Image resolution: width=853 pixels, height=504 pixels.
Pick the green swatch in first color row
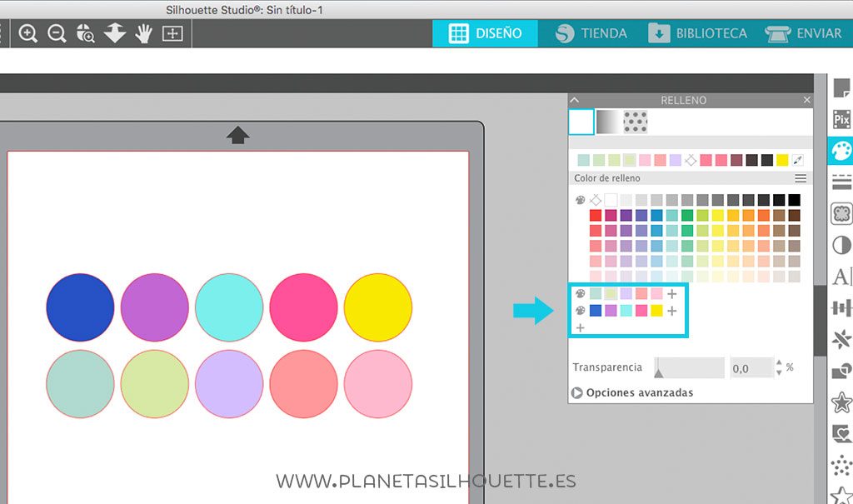coord(687,216)
